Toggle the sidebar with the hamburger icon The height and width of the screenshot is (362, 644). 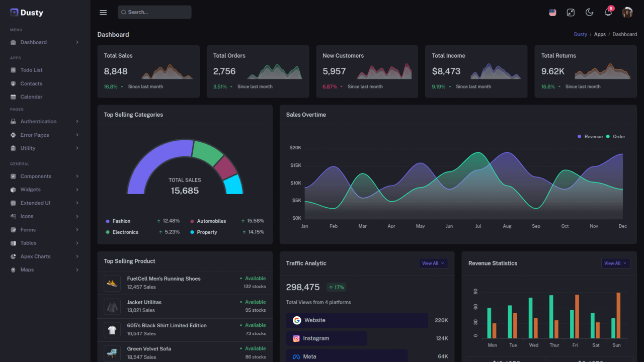point(103,12)
